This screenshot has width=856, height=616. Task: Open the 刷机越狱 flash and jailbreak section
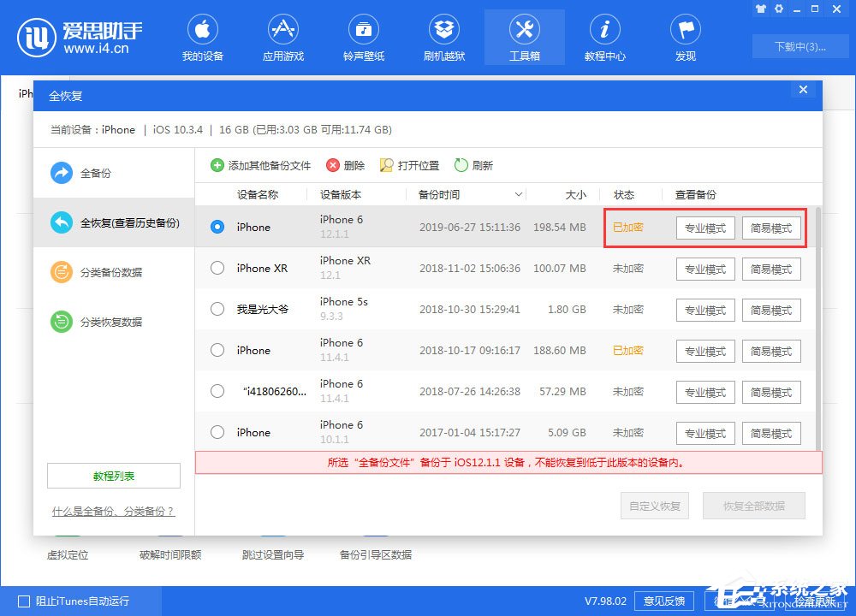coord(444,37)
